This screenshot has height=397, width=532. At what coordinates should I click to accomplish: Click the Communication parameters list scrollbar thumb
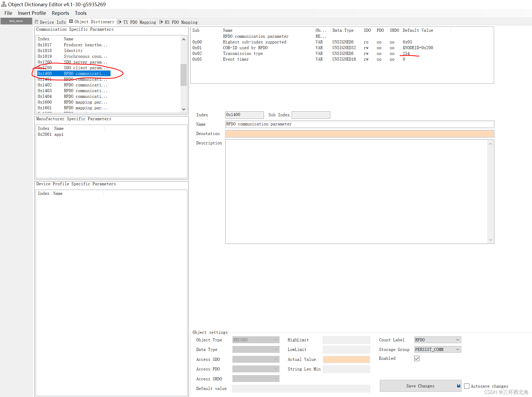[x=184, y=75]
